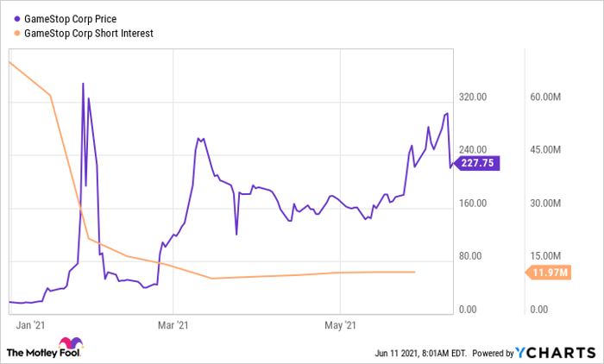Click the Jan '21 x-axis label
The image size is (604, 364).
pyautogui.click(x=29, y=325)
